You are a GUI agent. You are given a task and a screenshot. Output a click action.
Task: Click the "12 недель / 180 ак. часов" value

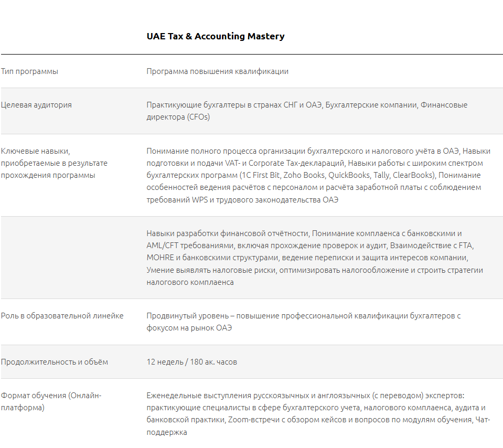[x=191, y=362]
